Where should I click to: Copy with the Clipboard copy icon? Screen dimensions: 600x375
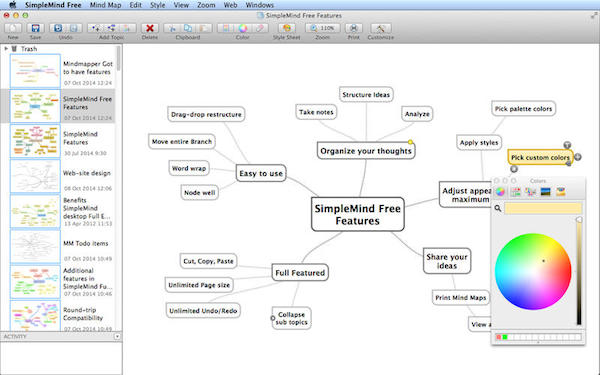tap(188, 28)
